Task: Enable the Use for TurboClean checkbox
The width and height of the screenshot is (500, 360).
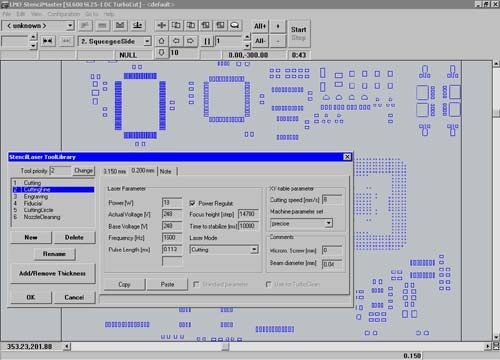Action: (268, 284)
